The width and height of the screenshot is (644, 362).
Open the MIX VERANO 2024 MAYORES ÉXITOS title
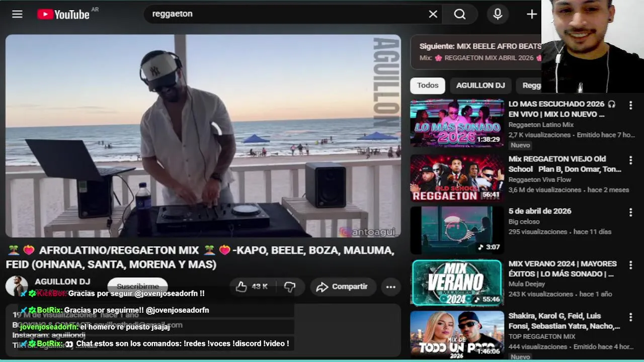click(x=562, y=268)
